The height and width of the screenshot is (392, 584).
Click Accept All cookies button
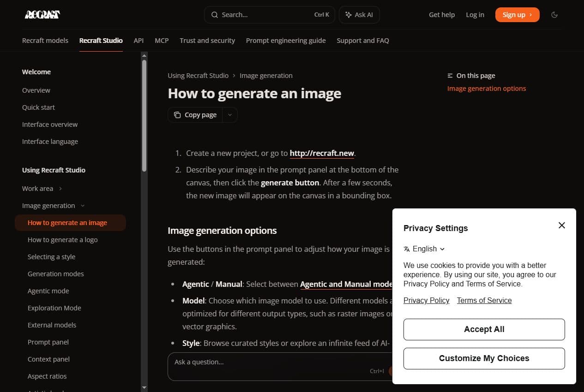(x=484, y=329)
